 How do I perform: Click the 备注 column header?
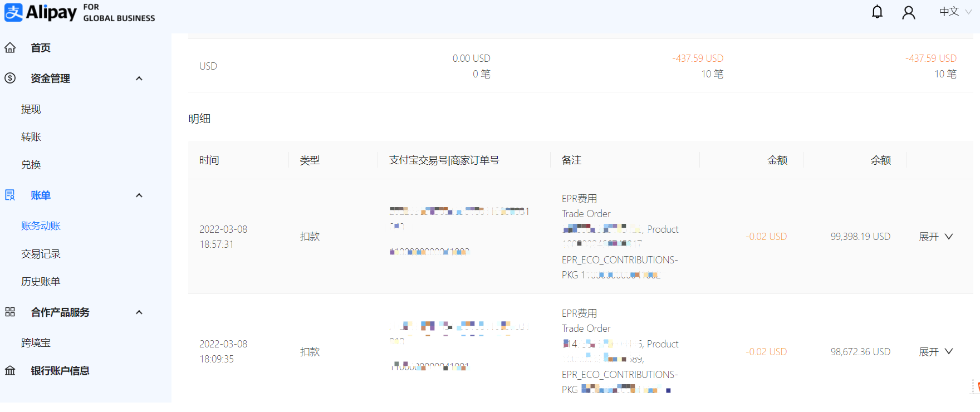coord(571,160)
